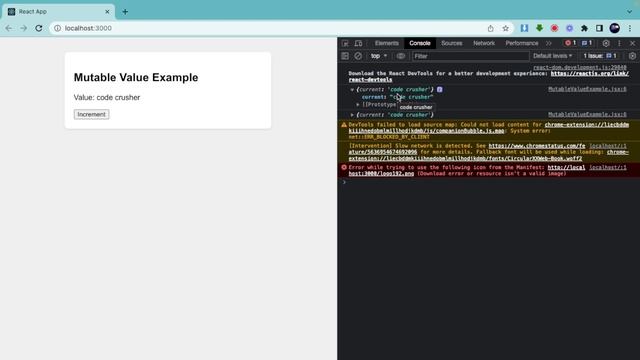The height and width of the screenshot is (360, 640).
Task: Open the blue bookmark extension icon
Action: (x=524, y=28)
